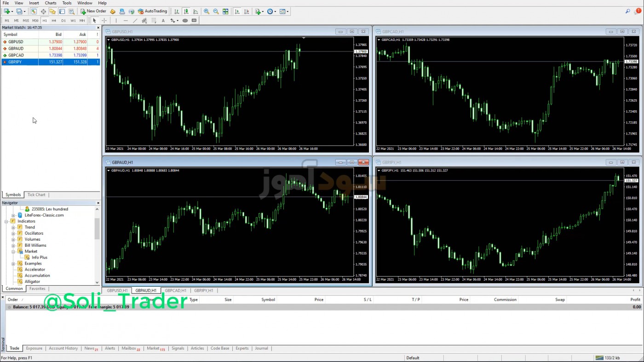Select the Ellipse drawing tool
Screen dimensions: 644x362
[185, 21]
